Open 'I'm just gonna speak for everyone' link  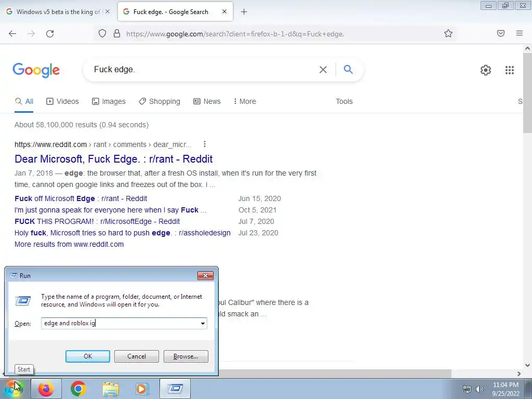(111, 210)
